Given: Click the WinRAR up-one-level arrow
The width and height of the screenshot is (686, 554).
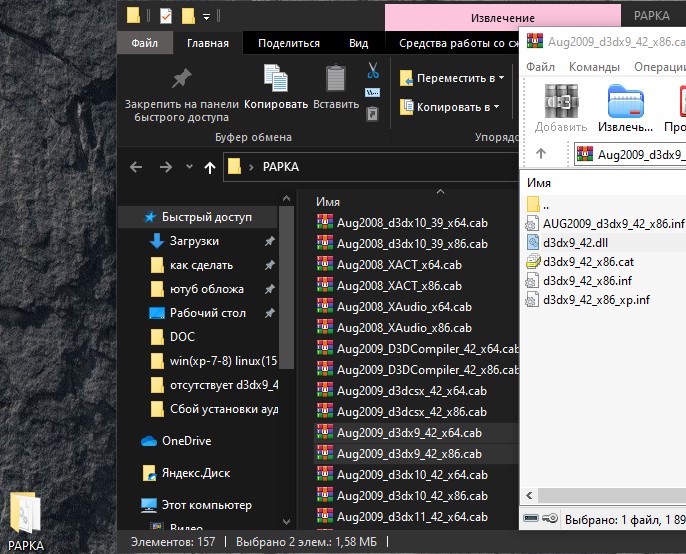Looking at the screenshot, I should 541,153.
